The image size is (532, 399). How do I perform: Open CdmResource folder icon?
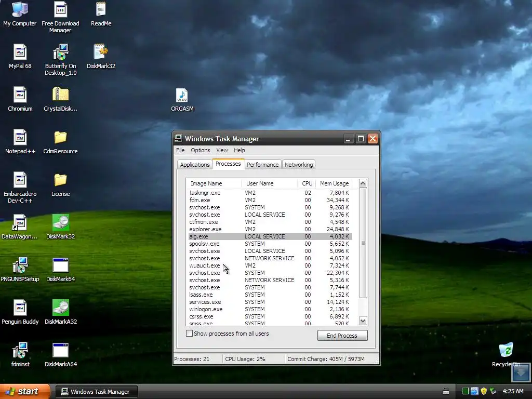pos(60,141)
